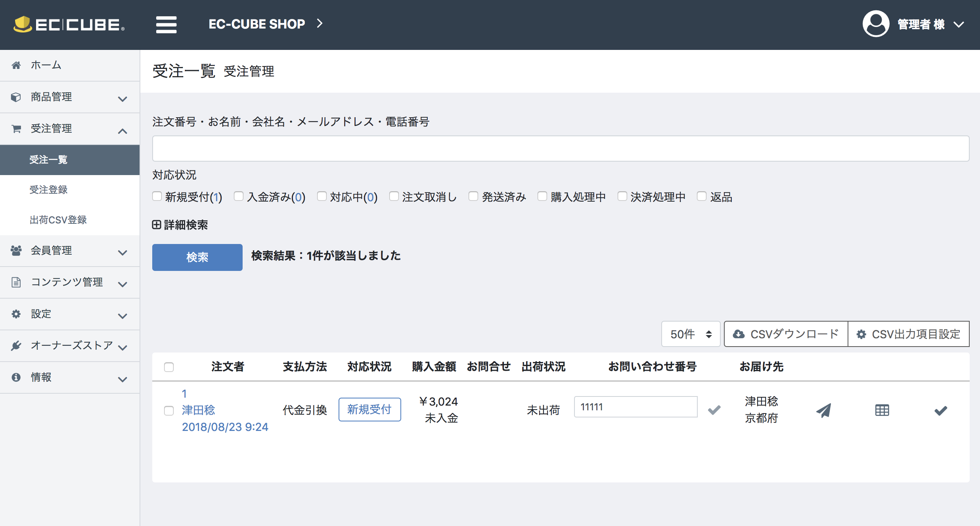Expand the 商品管理 sidebar section
The height and width of the screenshot is (526, 980).
[x=51, y=97]
